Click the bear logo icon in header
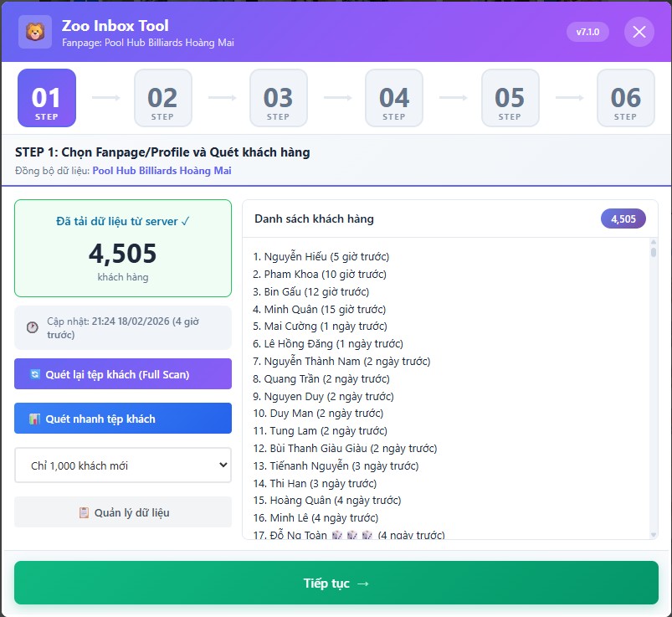Image resolution: width=672 pixels, height=617 pixels. [35, 32]
